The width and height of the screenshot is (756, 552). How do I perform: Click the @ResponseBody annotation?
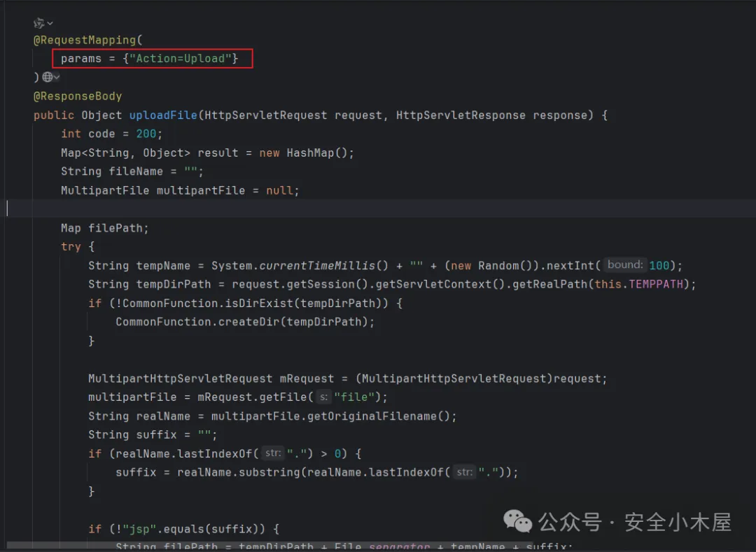78,96
